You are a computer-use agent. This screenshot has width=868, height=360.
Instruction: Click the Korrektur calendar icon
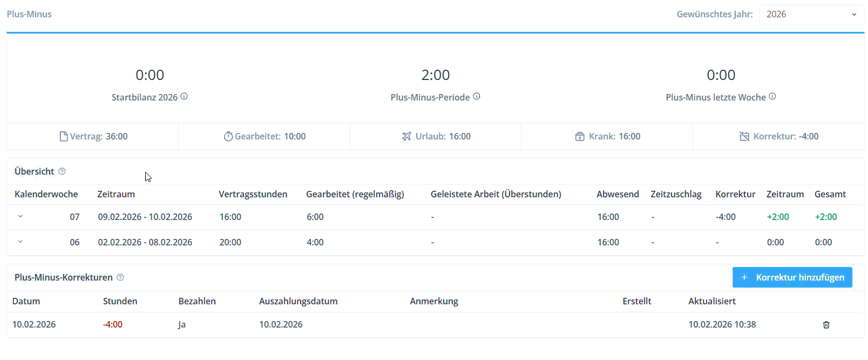tap(744, 137)
